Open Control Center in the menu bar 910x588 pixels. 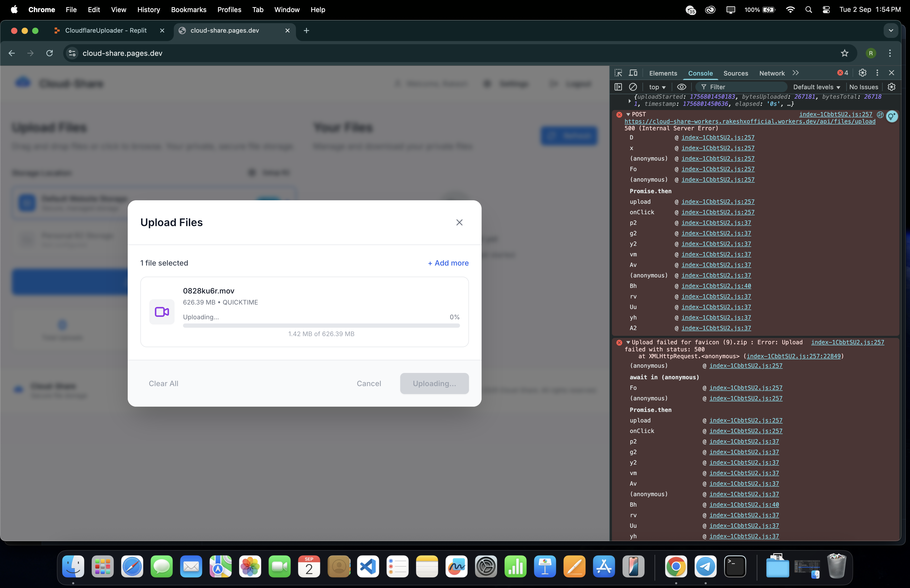[826, 9]
